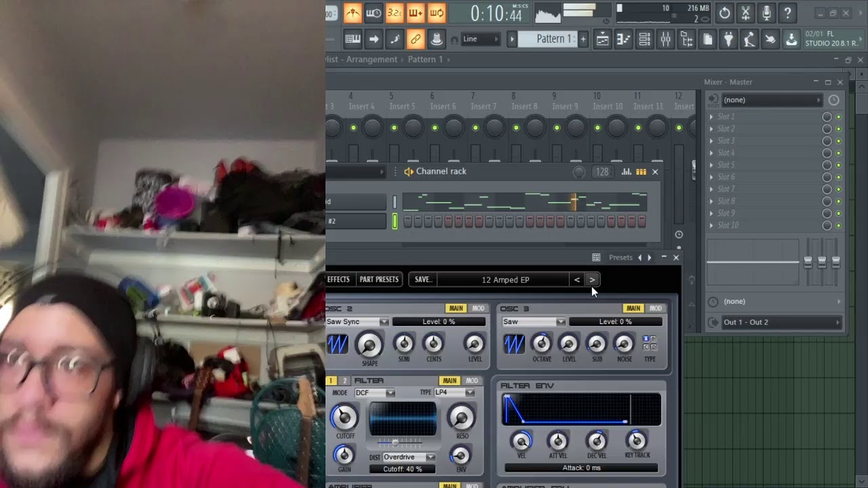The image size is (868, 488).
Task: Toggle blend recording overdub button
Action: pyautogui.click(x=416, y=13)
